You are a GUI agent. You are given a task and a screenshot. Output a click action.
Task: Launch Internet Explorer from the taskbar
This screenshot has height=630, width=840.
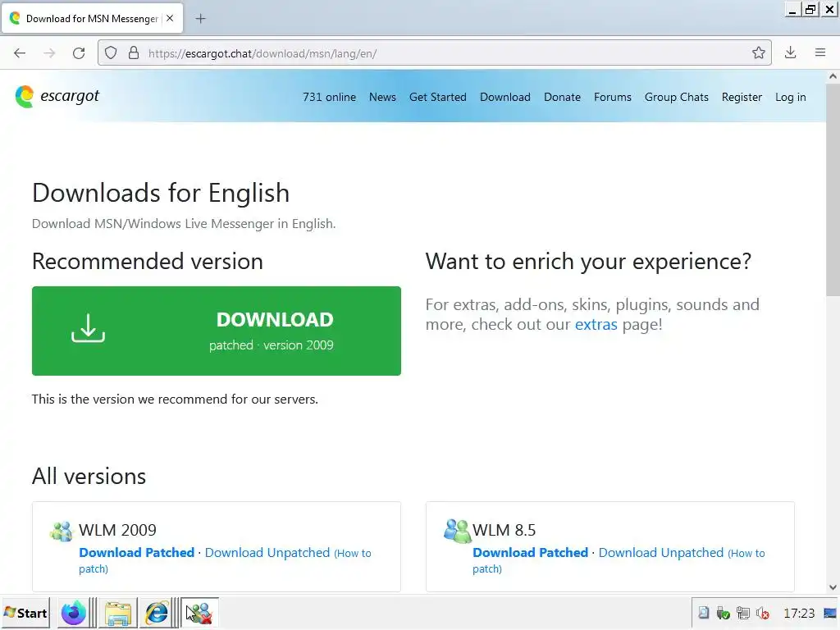pos(157,613)
